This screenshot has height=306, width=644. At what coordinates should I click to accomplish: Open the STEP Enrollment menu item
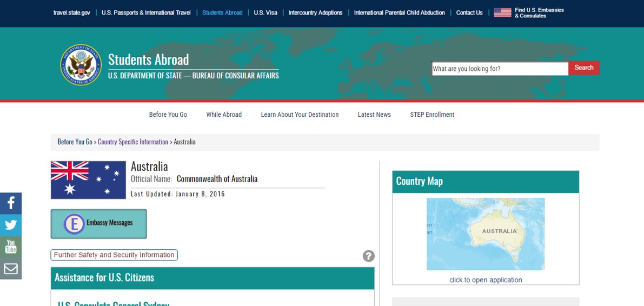tap(432, 115)
